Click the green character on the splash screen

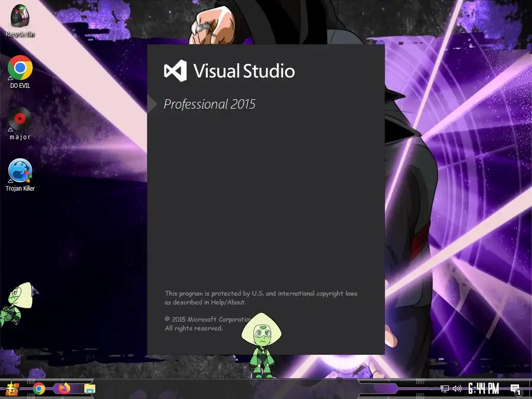click(261, 345)
